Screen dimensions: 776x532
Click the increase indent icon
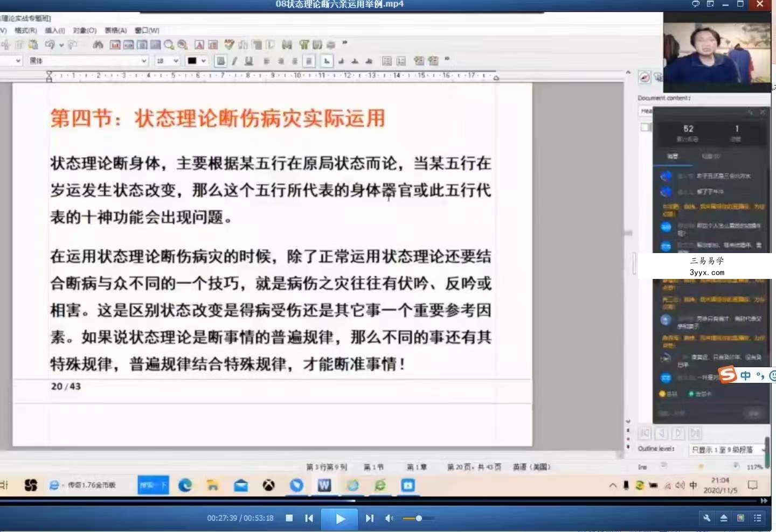(433, 61)
